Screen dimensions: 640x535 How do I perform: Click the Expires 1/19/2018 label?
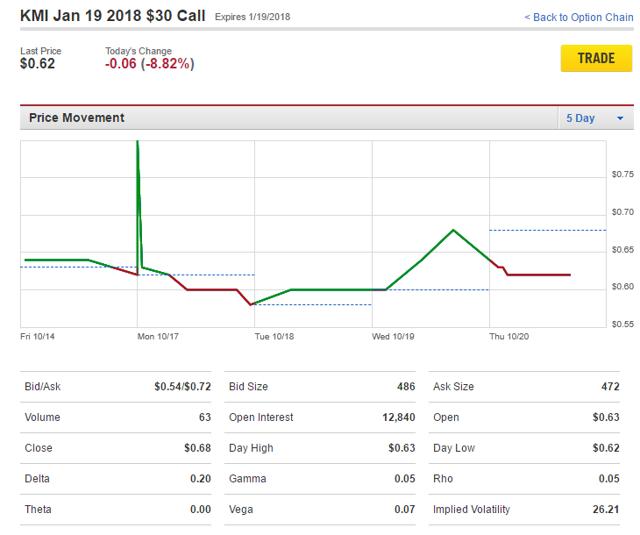tap(252, 17)
